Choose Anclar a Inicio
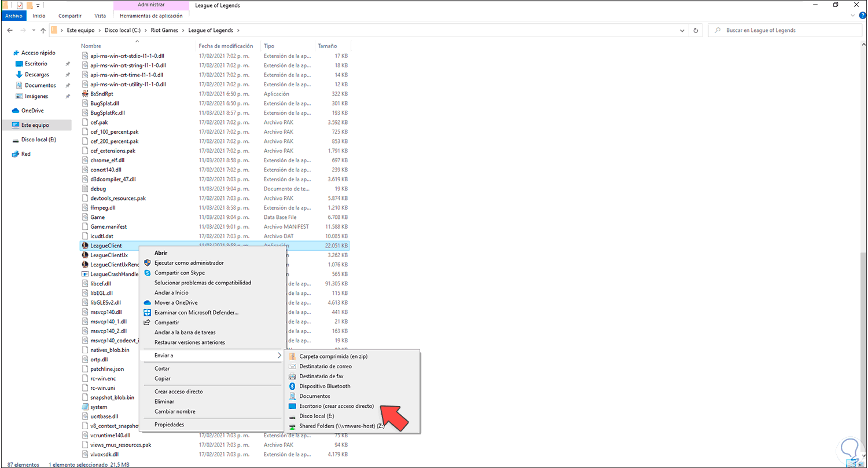The height and width of the screenshot is (468, 868). (x=171, y=292)
